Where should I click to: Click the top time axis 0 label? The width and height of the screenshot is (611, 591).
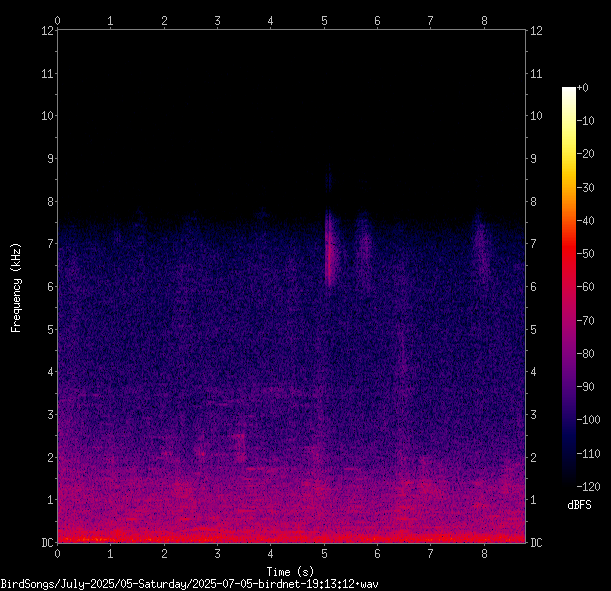(58, 21)
